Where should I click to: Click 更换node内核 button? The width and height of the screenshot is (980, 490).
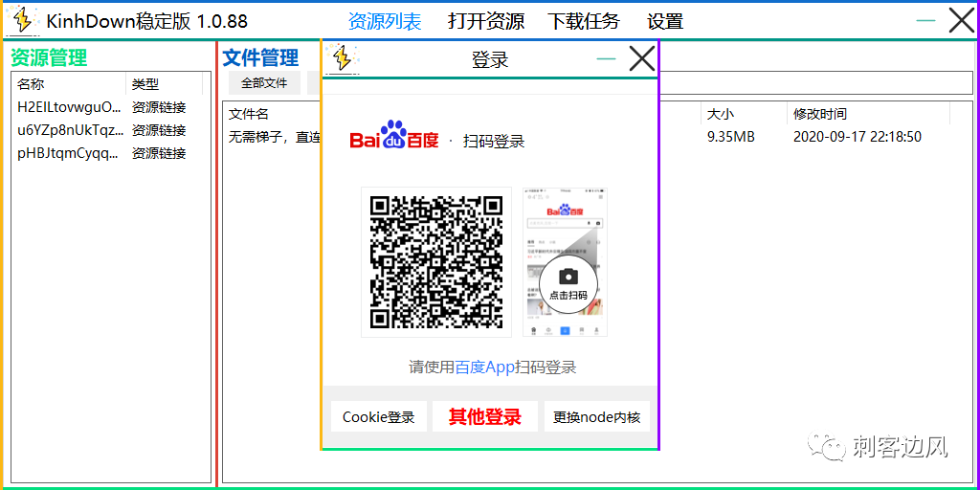[597, 416]
